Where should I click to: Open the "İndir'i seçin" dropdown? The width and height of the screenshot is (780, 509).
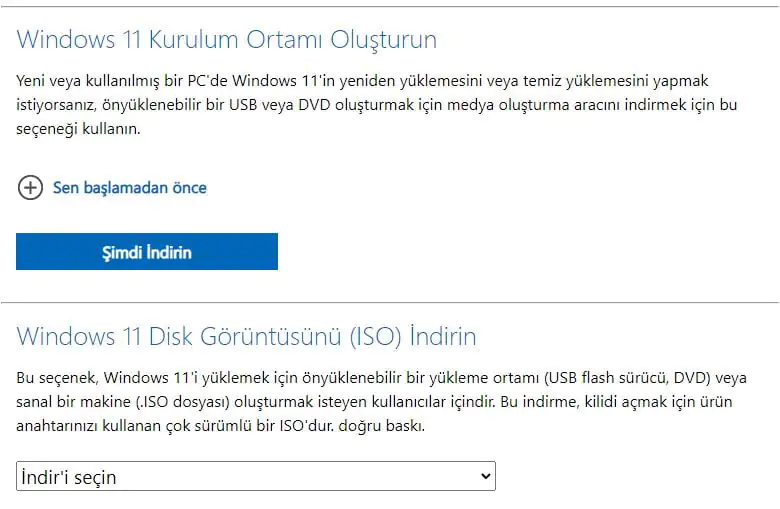(x=255, y=477)
